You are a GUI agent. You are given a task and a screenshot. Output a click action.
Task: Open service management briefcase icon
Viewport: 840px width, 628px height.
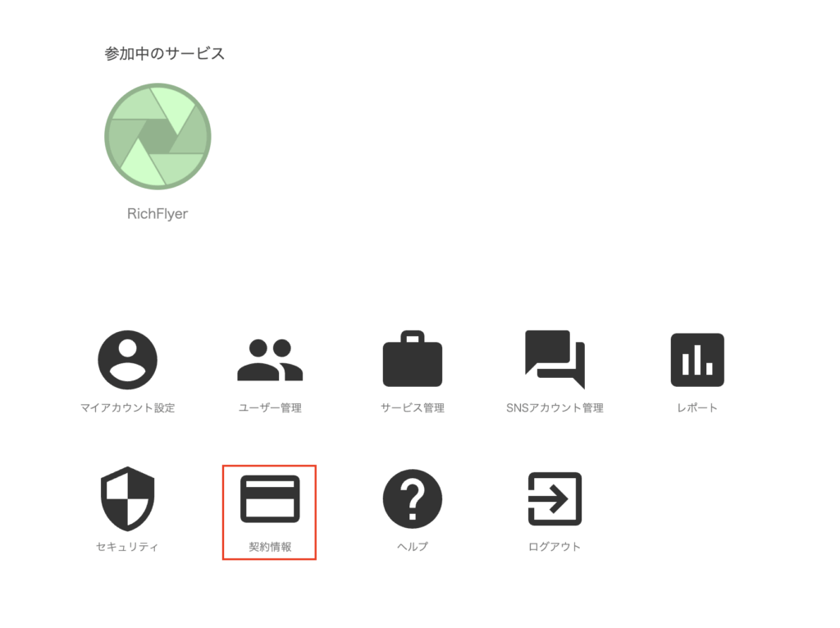pyautogui.click(x=413, y=360)
